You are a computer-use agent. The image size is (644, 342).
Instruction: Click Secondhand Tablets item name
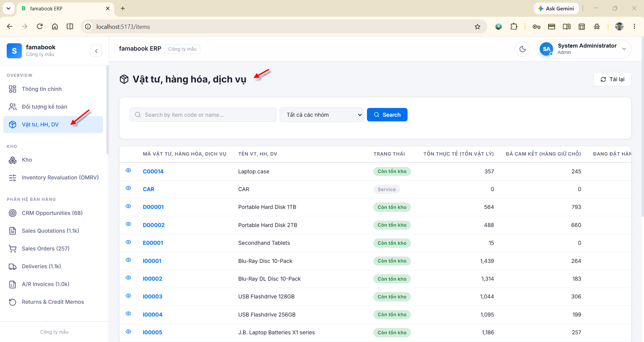click(x=264, y=243)
